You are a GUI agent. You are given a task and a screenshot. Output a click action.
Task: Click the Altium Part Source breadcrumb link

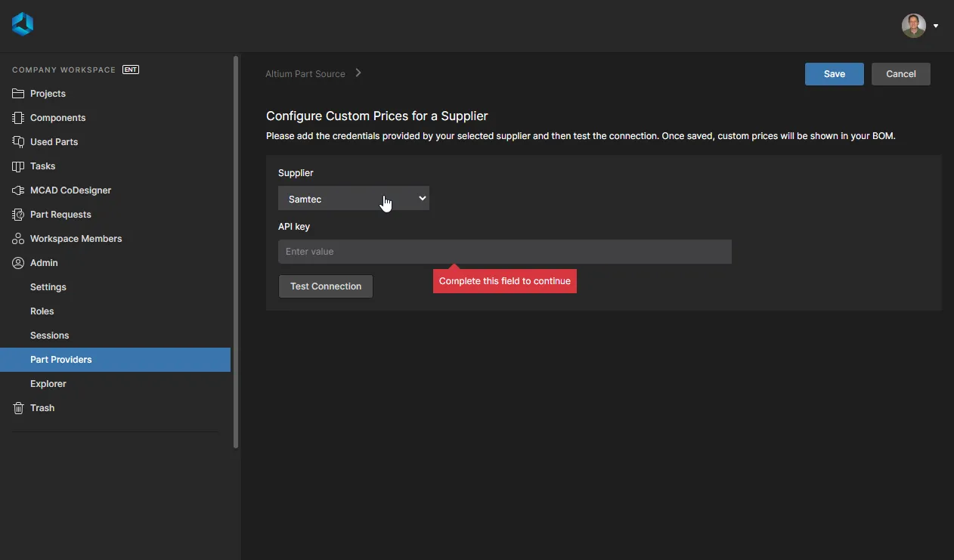click(305, 74)
